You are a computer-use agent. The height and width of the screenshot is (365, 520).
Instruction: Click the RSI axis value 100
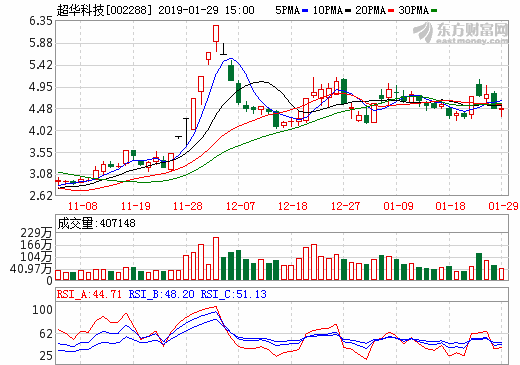tap(42, 310)
